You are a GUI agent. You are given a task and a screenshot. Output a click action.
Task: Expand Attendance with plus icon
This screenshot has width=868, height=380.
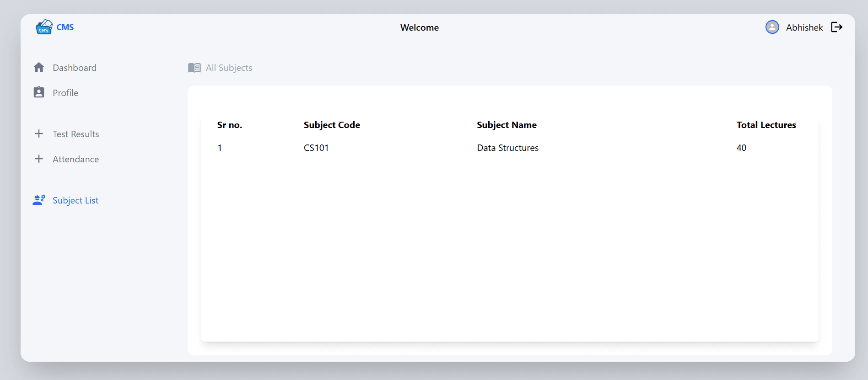click(39, 159)
